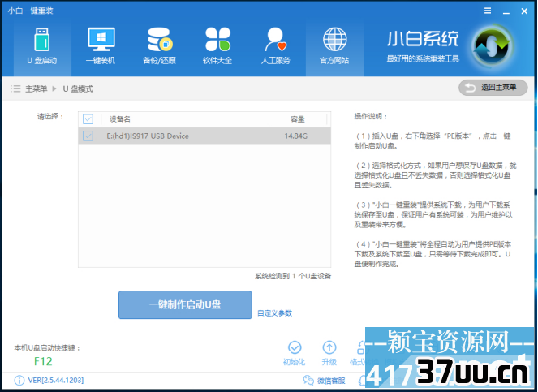Select row E:(hd1)IS917 USB Device
The image size is (538, 392).
[204, 136]
